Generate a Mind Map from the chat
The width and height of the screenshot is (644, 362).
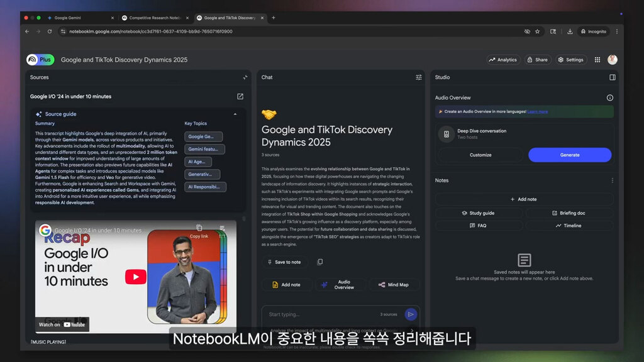tap(394, 285)
